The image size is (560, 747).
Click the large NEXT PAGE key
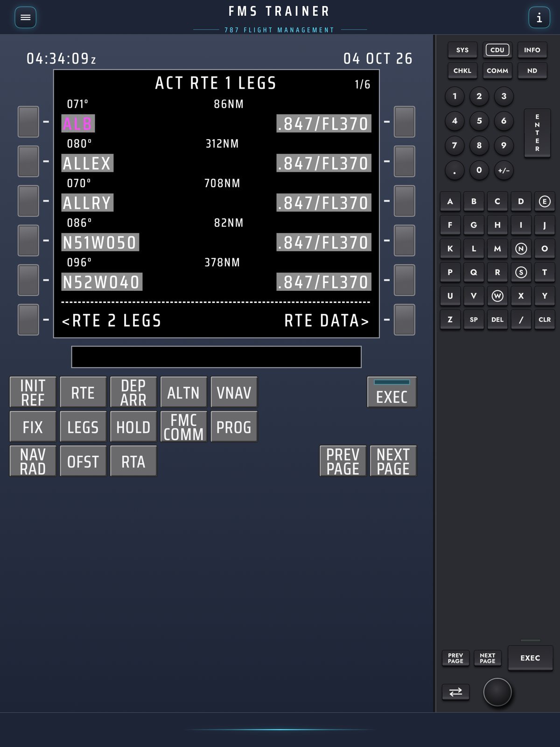click(x=393, y=461)
